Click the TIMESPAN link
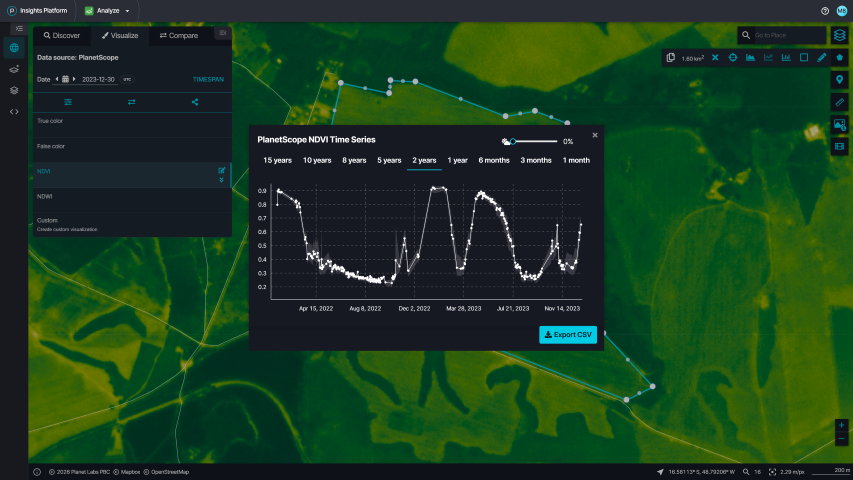Screen dimensions: 853x480 [208, 79]
